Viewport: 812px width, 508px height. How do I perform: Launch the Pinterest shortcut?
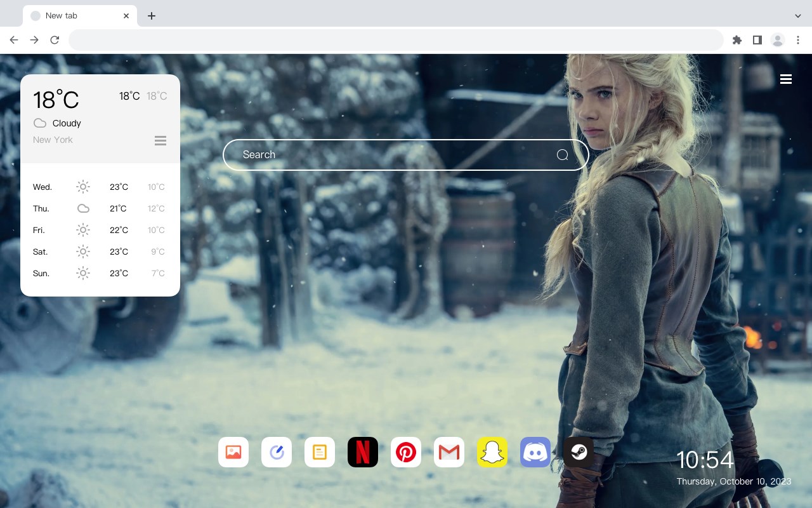click(406, 452)
